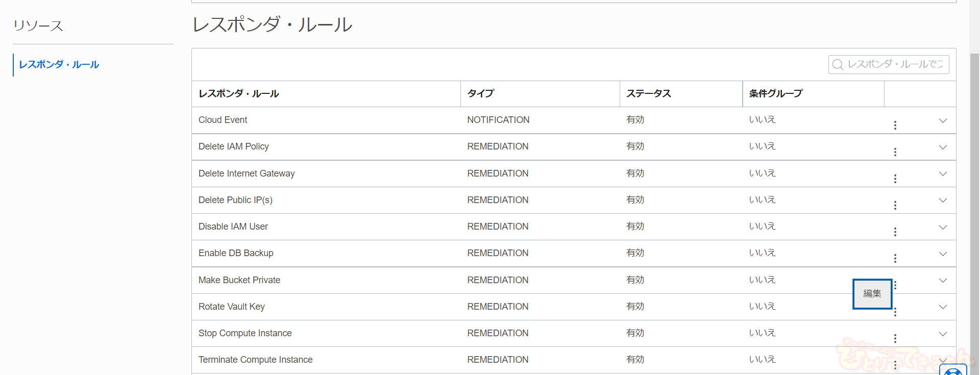
Task: Open the kebab menu for Stop Compute Instance
Action: click(895, 338)
